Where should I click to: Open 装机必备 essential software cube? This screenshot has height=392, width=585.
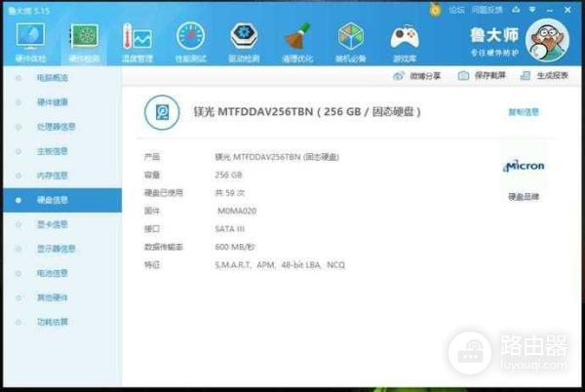click(x=351, y=42)
